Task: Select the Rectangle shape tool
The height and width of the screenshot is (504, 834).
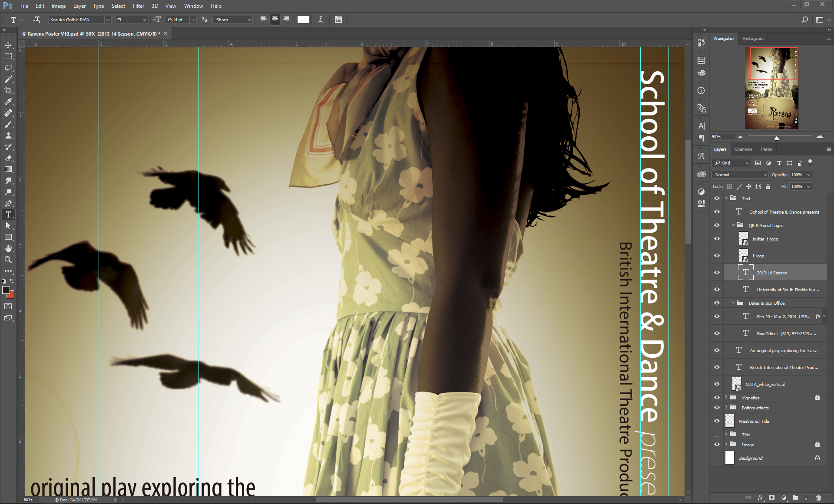Action: tap(8, 237)
